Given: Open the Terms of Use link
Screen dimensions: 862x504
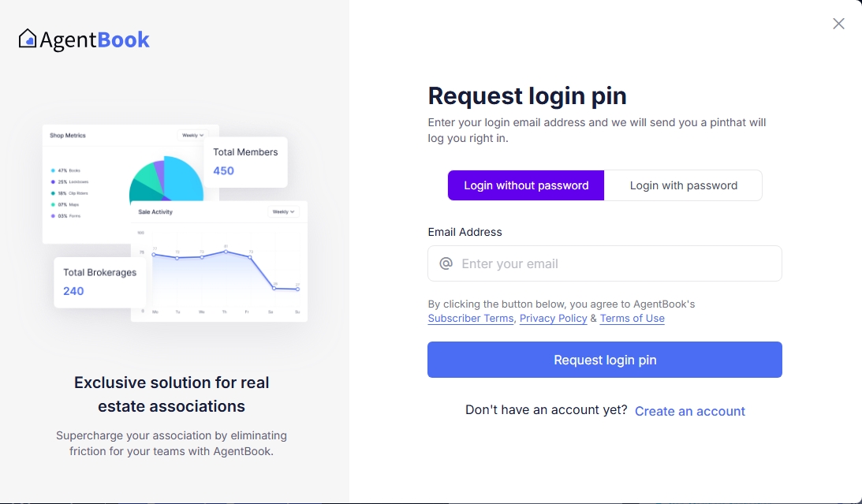Looking at the screenshot, I should click(633, 318).
